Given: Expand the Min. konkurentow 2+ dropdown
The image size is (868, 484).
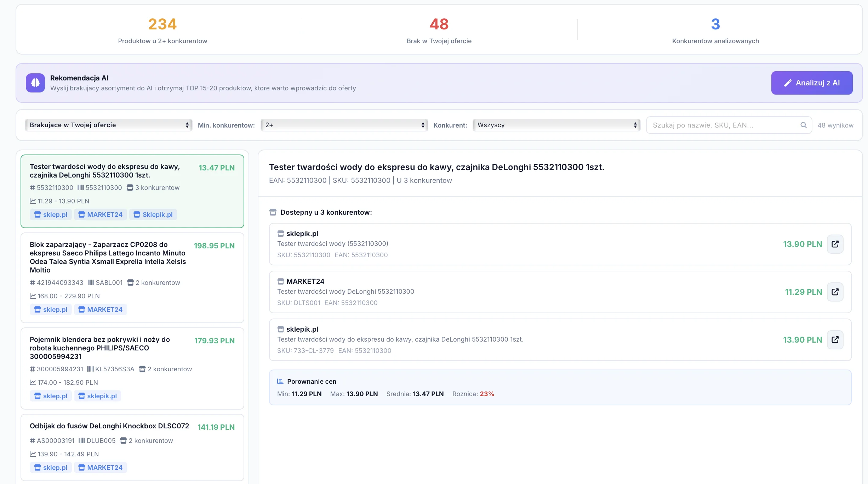Looking at the screenshot, I should pos(344,125).
